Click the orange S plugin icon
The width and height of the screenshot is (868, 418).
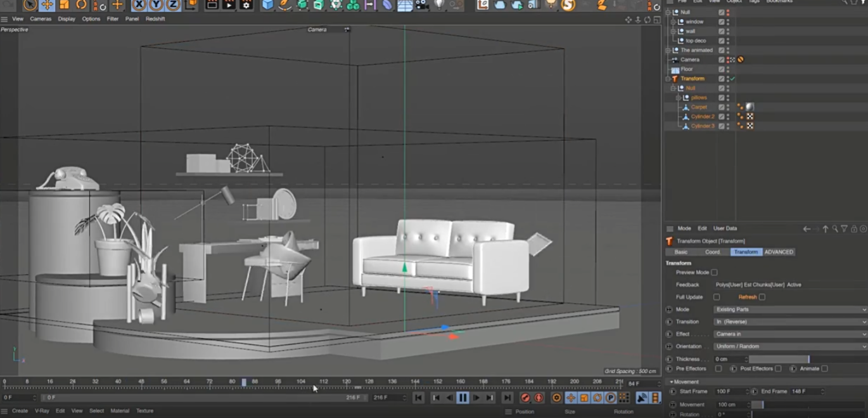568,5
